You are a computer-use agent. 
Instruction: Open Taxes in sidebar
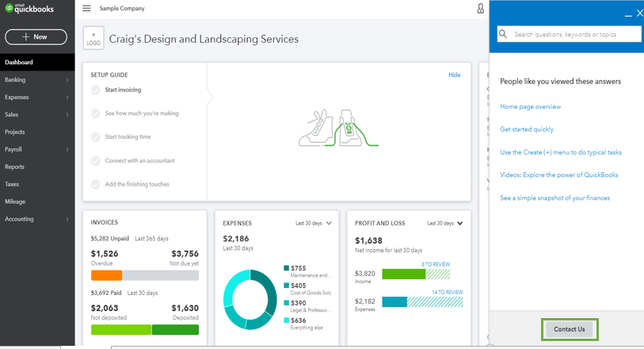click(12, 184)
